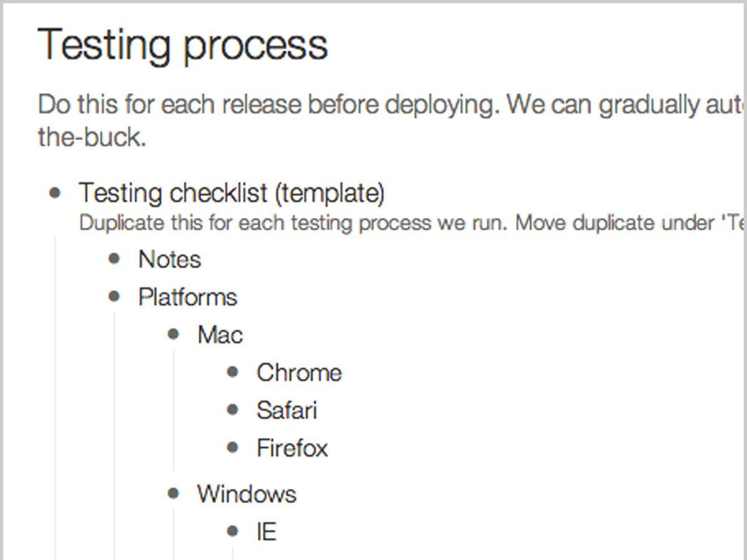Click the Testing process page title
The width and height of the screenshot is (747, 560).
coord(183,45)
